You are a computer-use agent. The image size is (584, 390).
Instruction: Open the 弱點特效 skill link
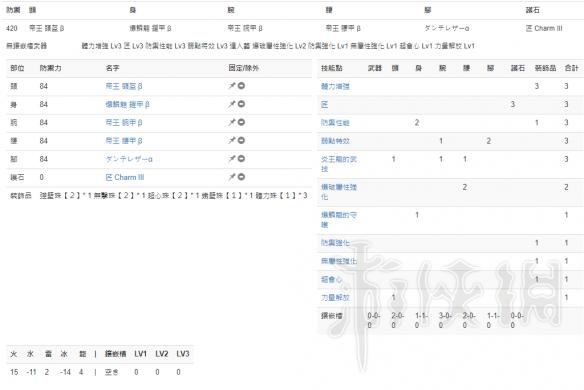coord(335,141)
